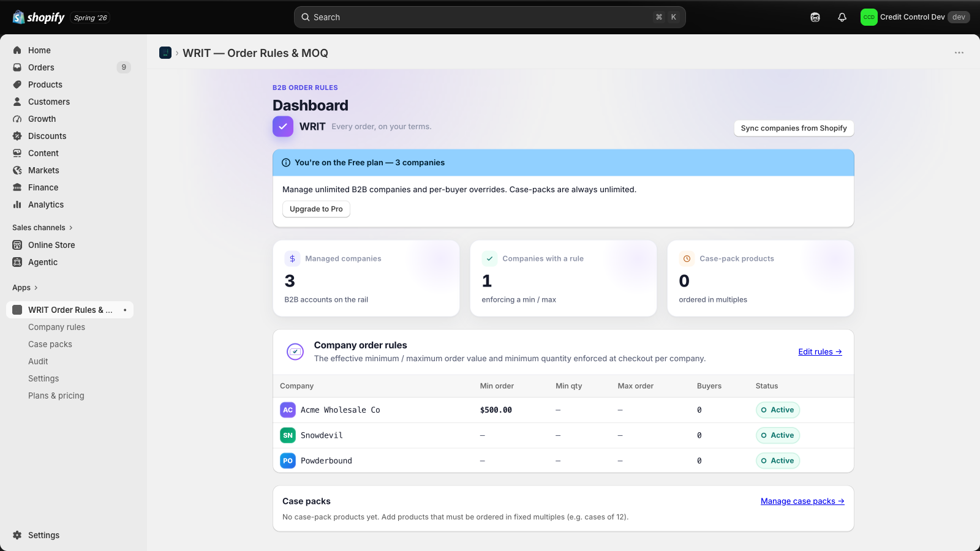Open the sidekick assistant icon in top bar
Image resolution: width=980 pixels, height=551 pixels.
815,17
